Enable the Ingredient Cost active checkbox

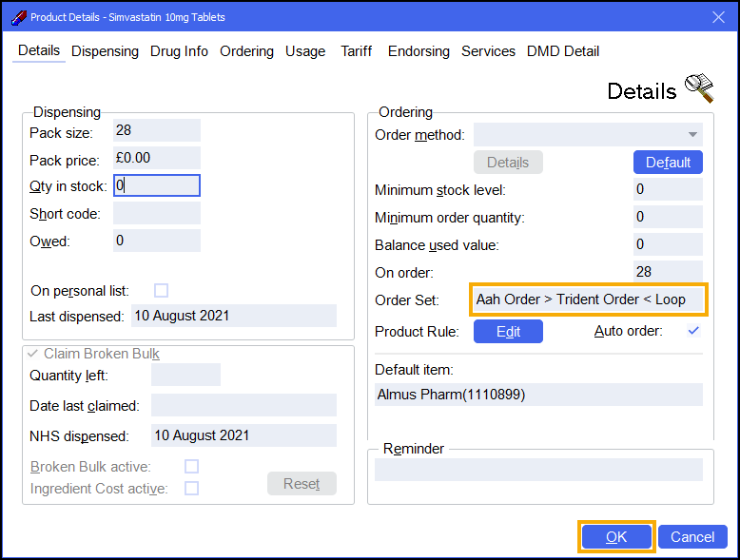click(191, 489)
